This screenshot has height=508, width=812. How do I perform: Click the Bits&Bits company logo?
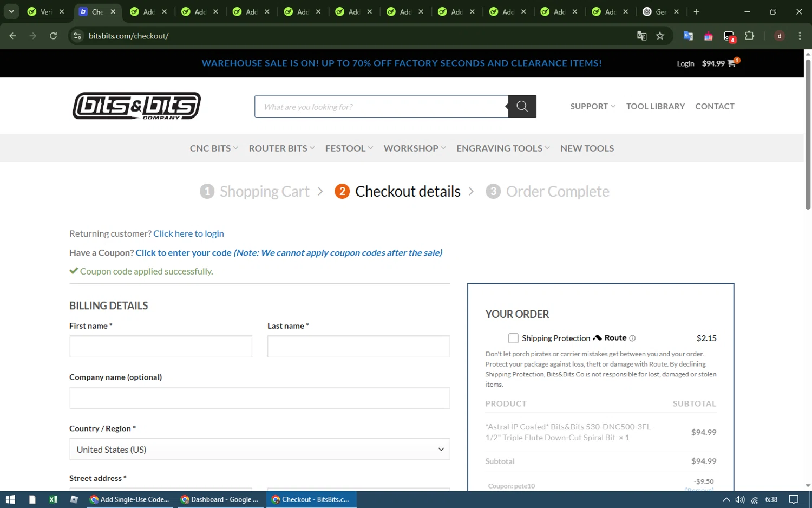(137, 106)
